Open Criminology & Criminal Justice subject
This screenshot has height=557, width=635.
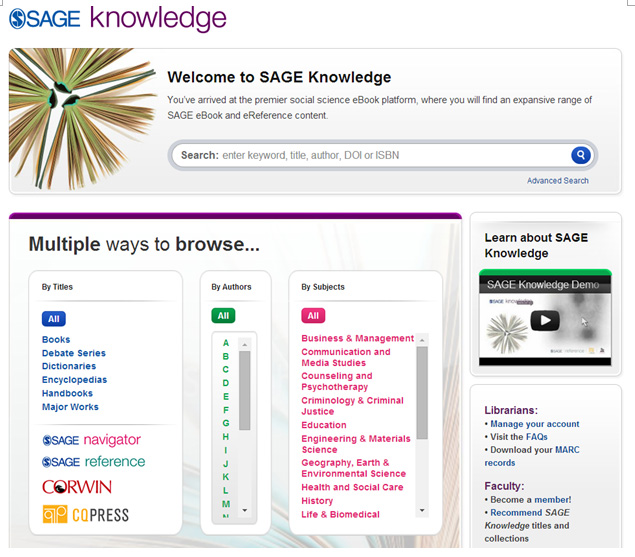(x=352, y=406)
